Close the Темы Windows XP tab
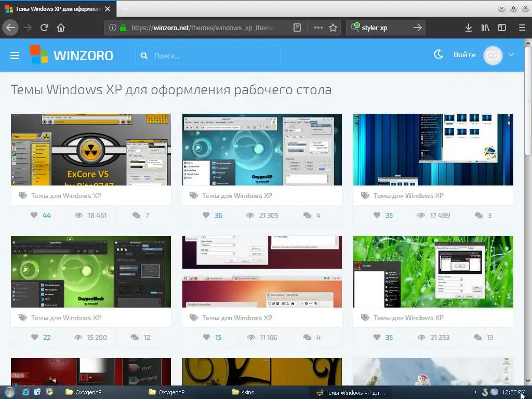532x399 pixels. 108,9
